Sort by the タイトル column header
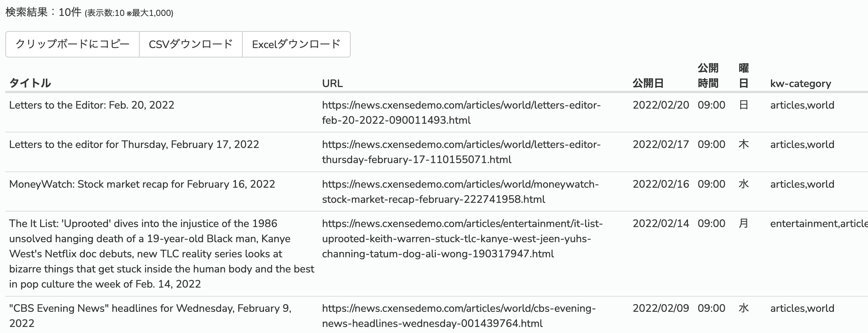868x333 pixels. pos(30,83)
